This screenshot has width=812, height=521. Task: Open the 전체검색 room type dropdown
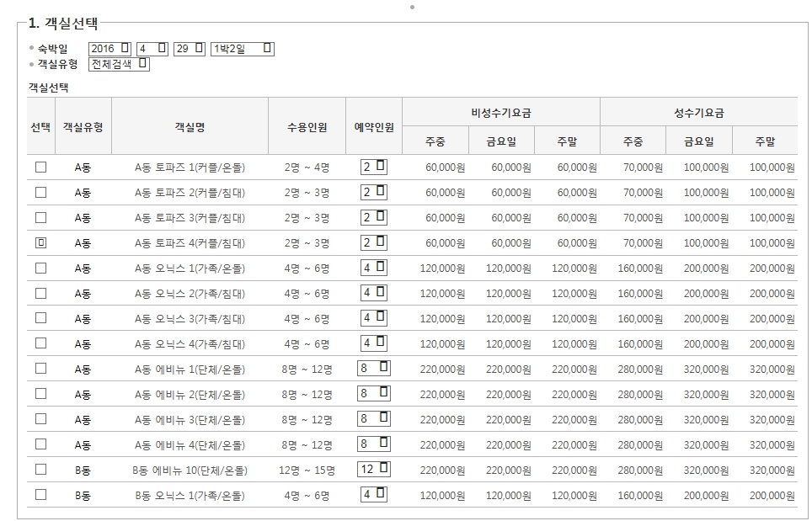tap(119, 64)
